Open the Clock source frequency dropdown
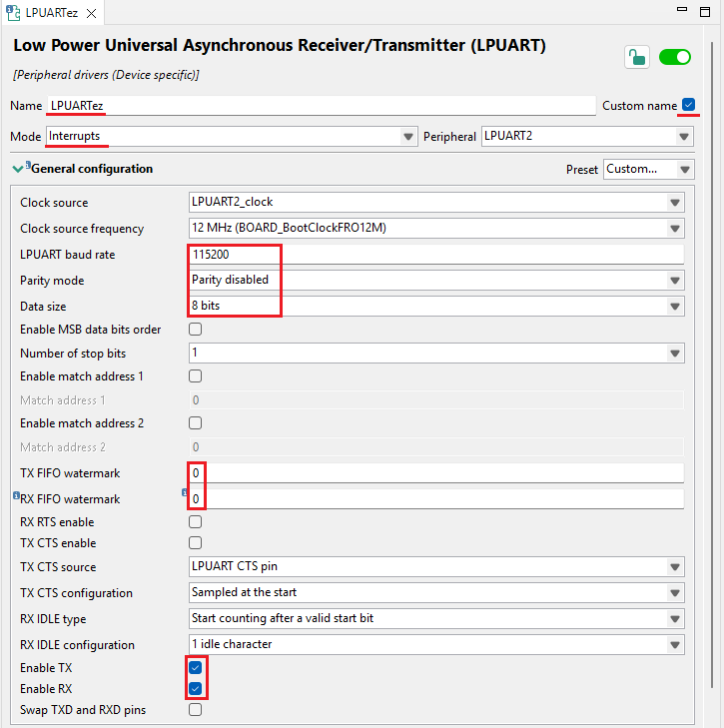724x728 pixels. point(675,229)
